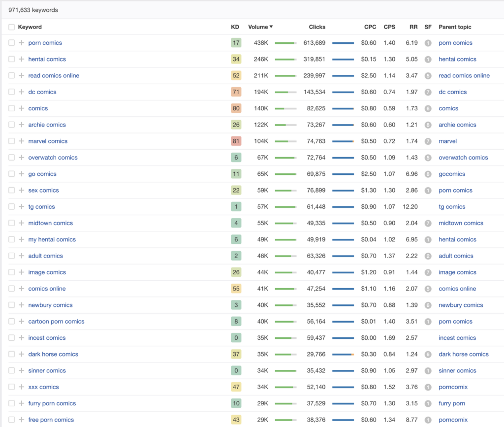Open image comics parent topic link
504x427 pixels.
point(457,272)
